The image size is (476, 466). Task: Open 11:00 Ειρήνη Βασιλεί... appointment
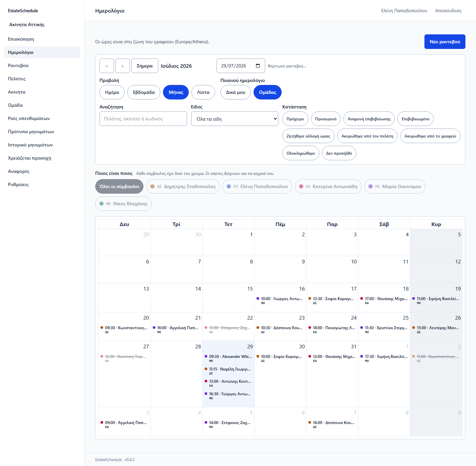click(x=436, y=300)
